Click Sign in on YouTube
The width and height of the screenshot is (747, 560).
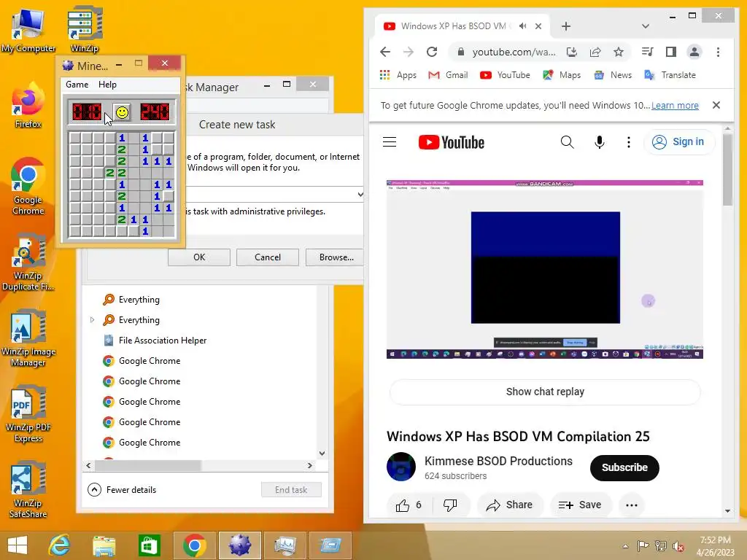coord(679,142)
